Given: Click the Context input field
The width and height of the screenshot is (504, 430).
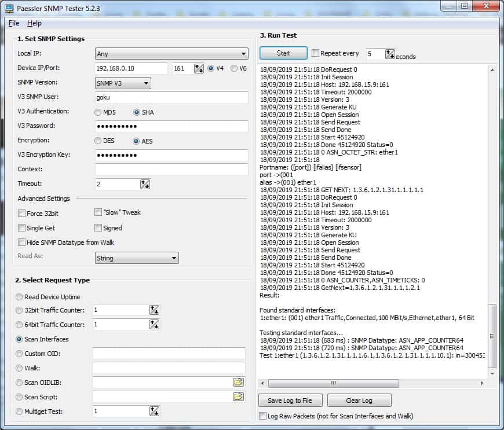Looking at the screenshot, I should tap(171, 169).
